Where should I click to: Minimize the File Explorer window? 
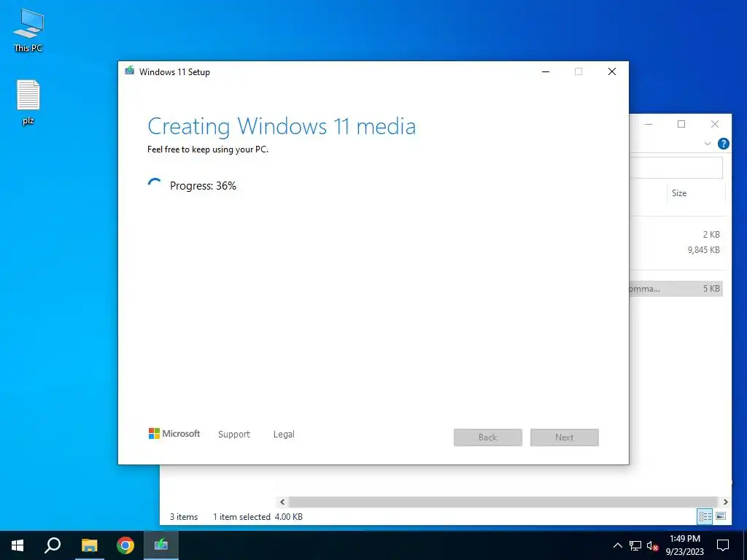click(649, 124)
